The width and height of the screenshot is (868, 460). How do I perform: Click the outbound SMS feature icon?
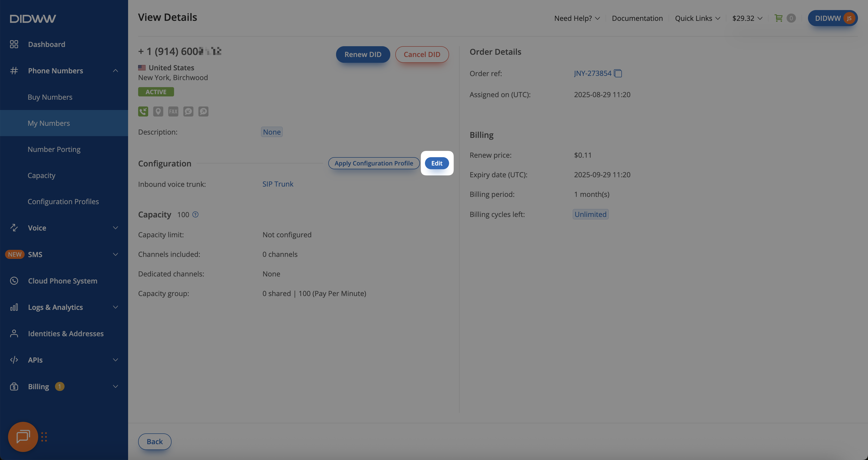(203, 111)
